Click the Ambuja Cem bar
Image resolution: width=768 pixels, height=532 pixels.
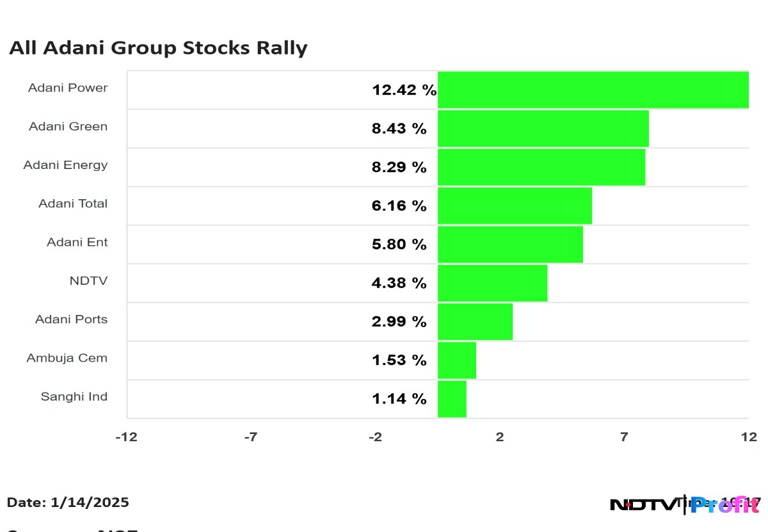457,360
